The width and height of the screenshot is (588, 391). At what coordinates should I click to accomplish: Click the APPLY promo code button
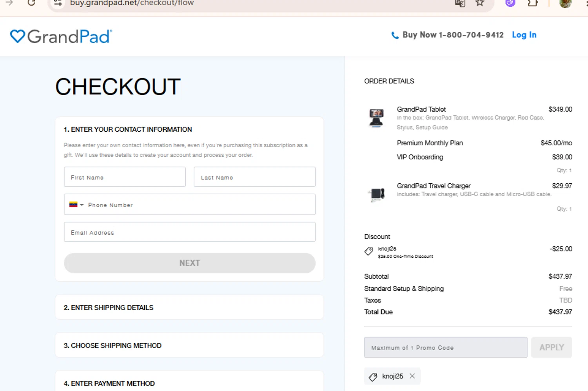pos(552,348)
